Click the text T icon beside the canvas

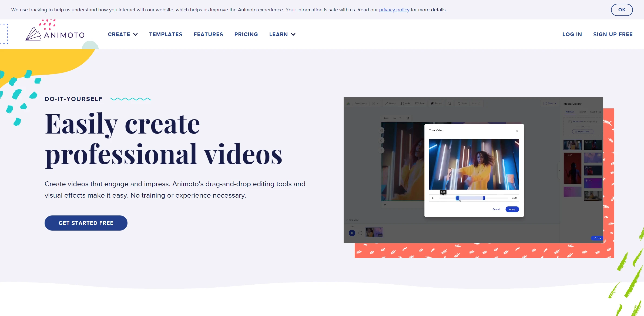[x=381, y=150]
